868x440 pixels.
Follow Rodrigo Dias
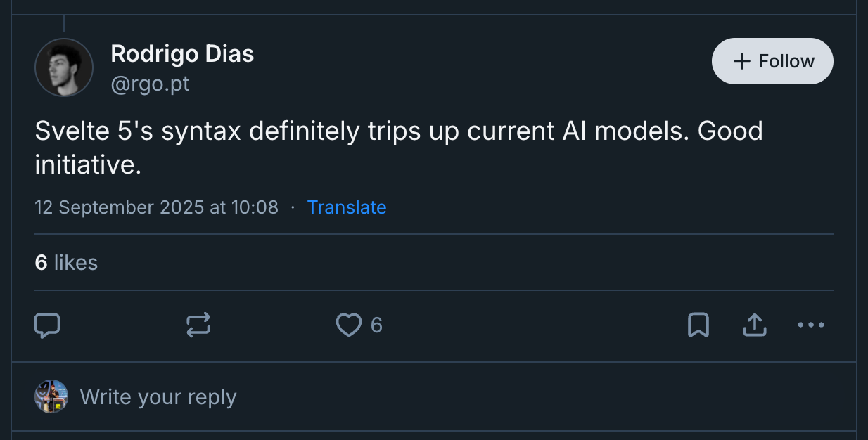coord(772,62)
